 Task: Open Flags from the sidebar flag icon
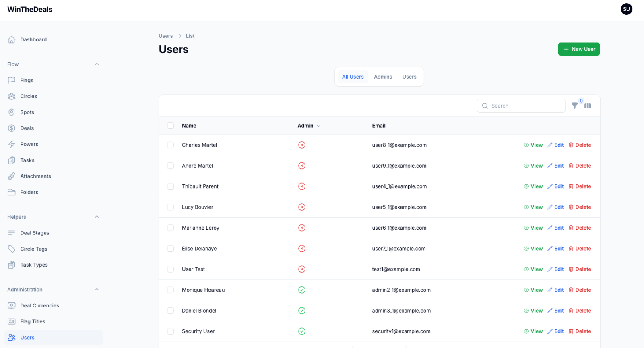coord(12,80)
